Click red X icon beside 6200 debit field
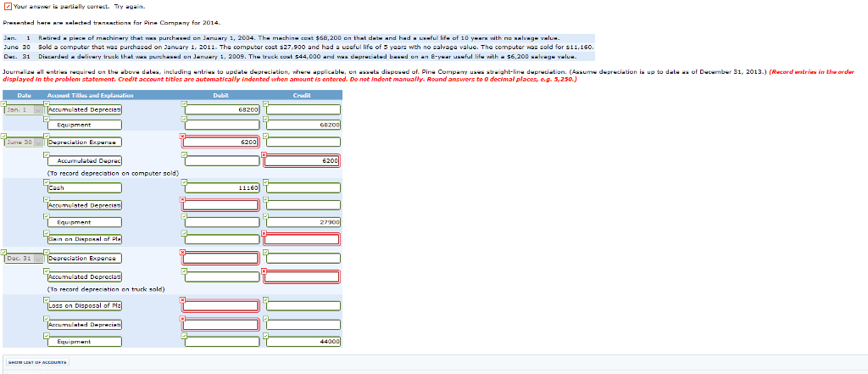 coord(182,136)
